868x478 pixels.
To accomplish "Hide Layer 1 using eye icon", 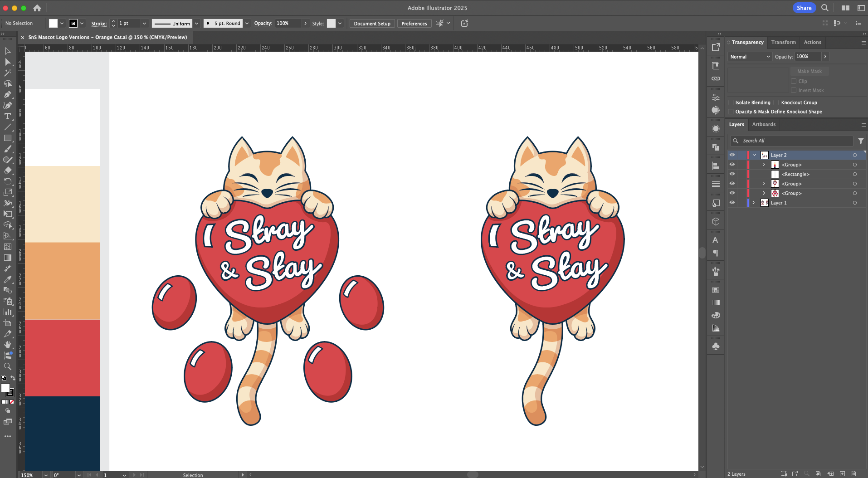I will 732,203.
